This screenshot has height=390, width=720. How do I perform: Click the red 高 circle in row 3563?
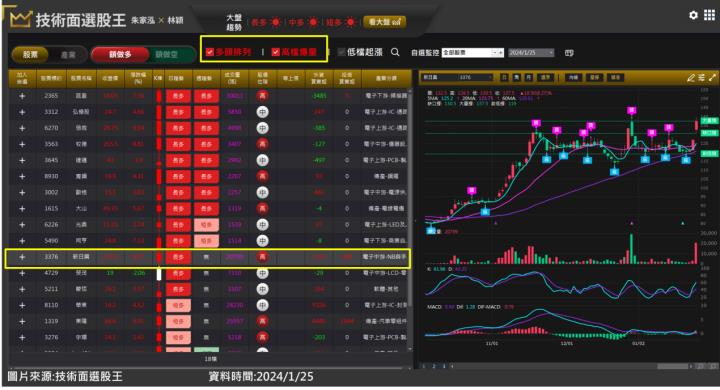click(262, 144)
